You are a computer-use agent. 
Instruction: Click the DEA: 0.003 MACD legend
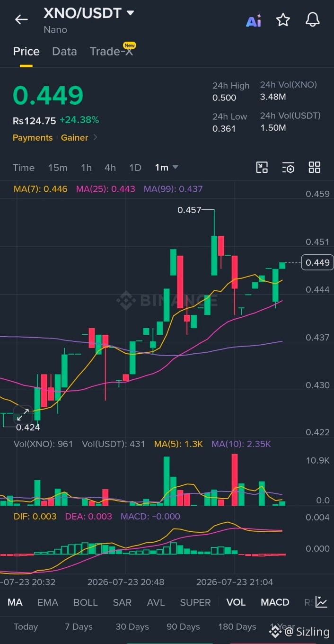click(x=88, y=517)
